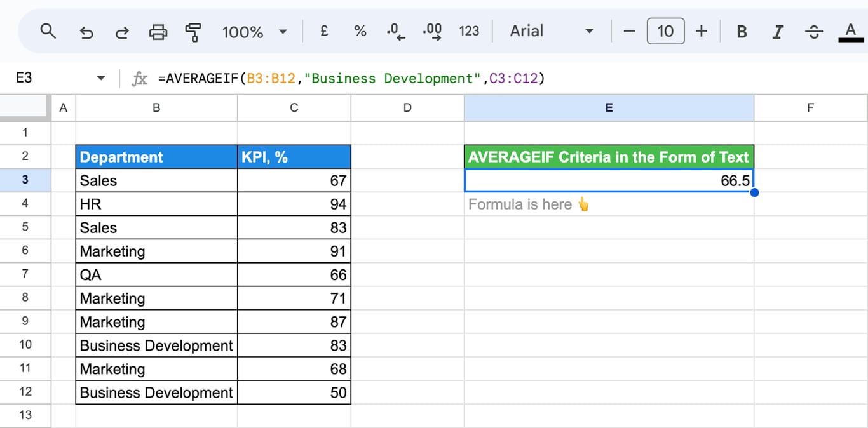
Task: Click the Department header cell
Action: tap(156, 157)
